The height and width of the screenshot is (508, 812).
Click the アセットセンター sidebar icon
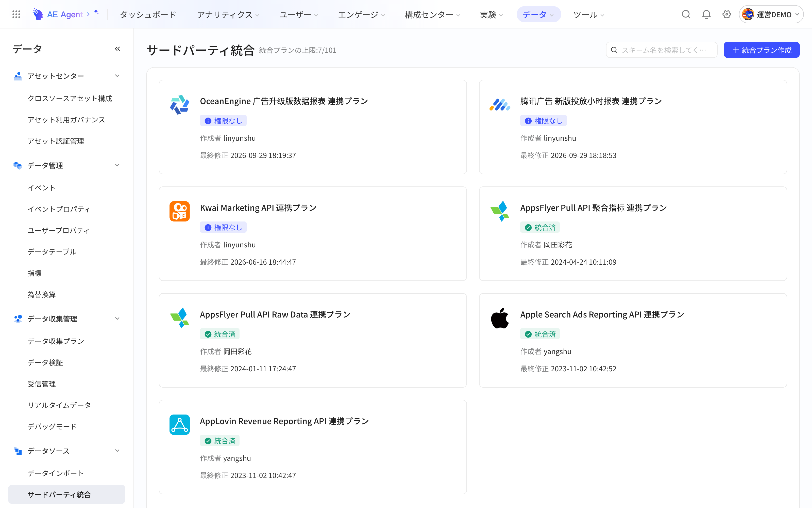click(18, 76)
